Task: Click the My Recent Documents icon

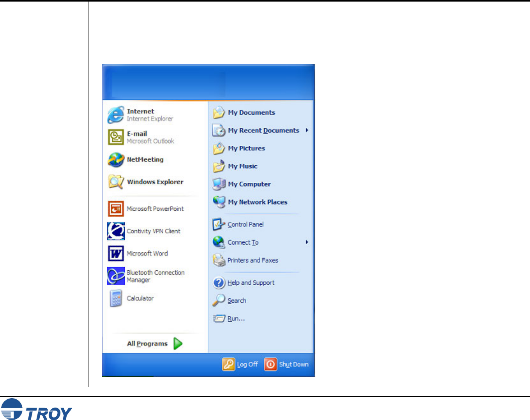Action: (219, 131)
